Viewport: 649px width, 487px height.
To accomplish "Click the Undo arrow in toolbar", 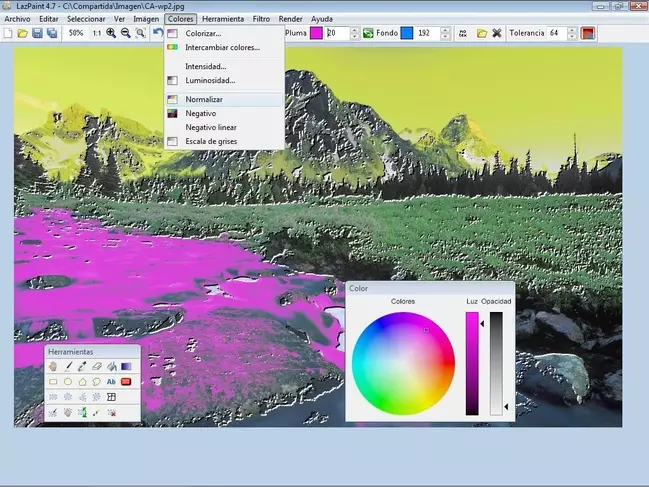I will point(158,33).
